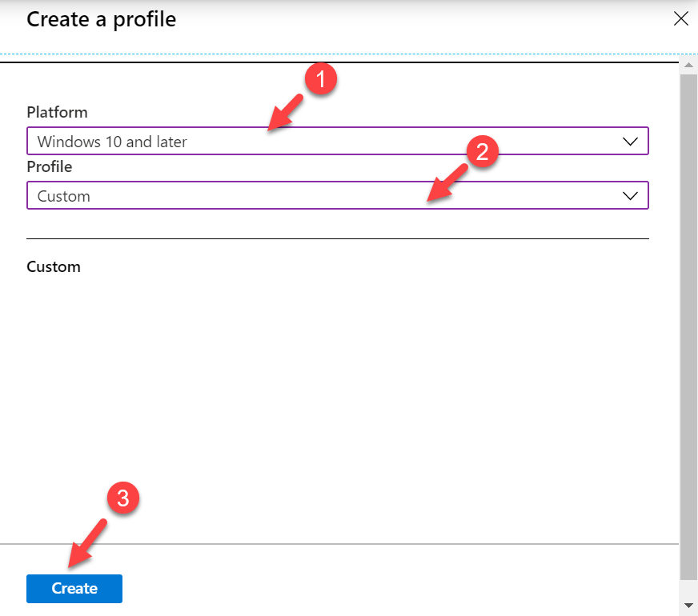Click the red arrow pointing at Profile field

tap(447, 182)
